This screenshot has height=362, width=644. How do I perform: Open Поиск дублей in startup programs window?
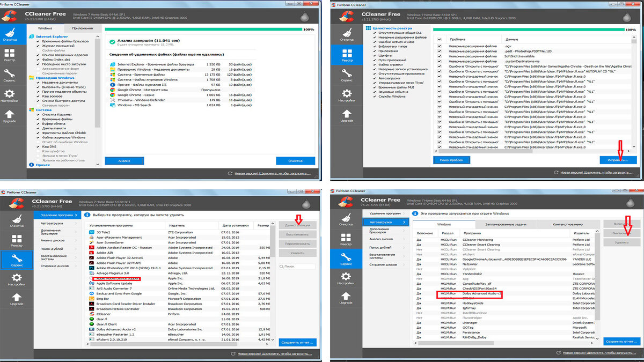pos(387,247)
